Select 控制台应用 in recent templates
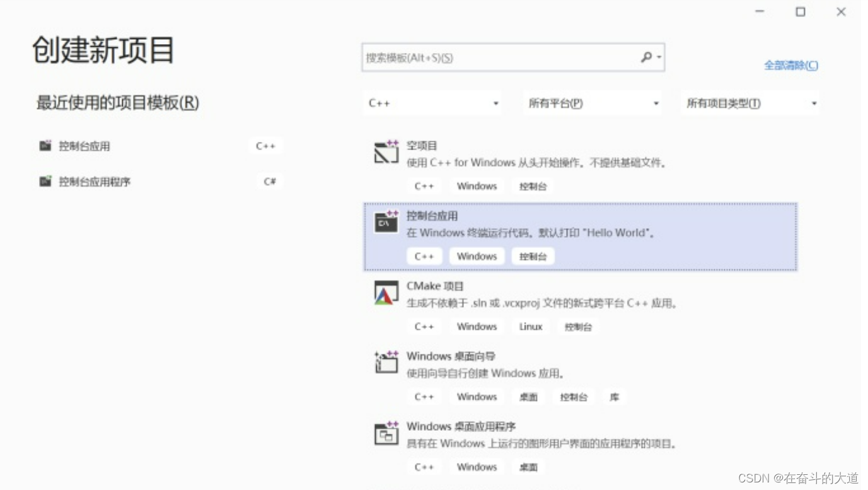The height and width of the screenshot is (490, 868). (x=84, y=146)
